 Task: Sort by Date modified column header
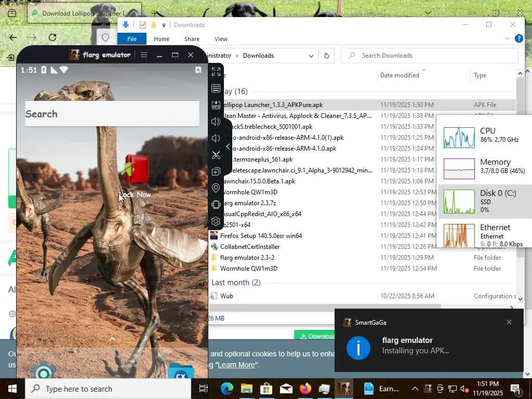click(400, 75)
